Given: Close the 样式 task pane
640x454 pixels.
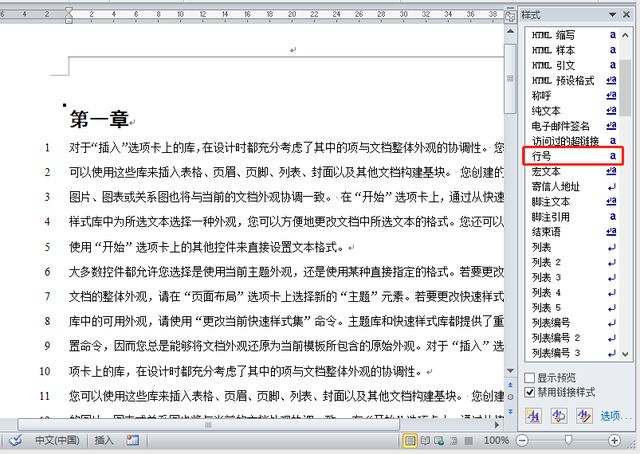Looking at the screenshot, I should pos(627,15).
